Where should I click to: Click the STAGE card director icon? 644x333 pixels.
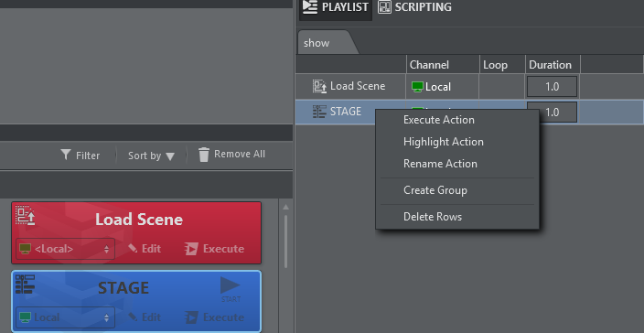[x=25, y=285]
